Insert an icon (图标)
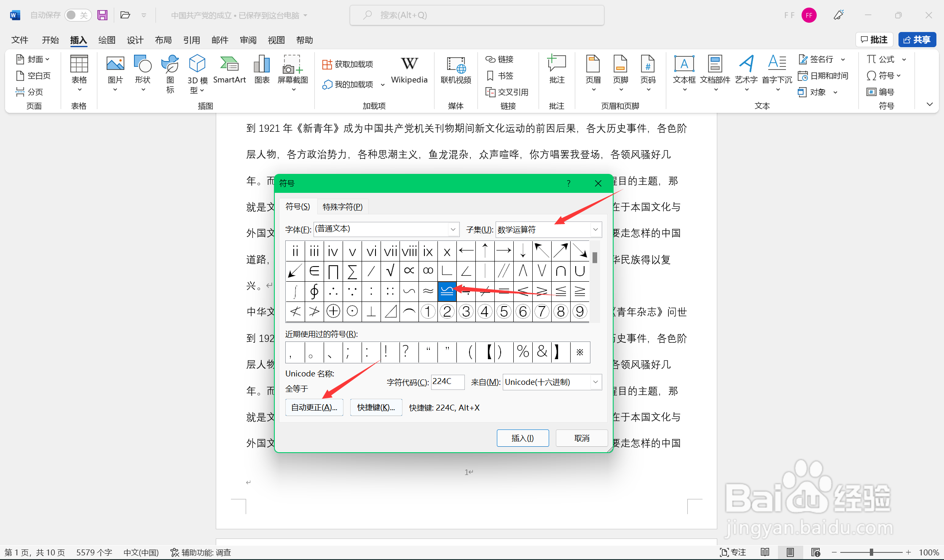 170,75
